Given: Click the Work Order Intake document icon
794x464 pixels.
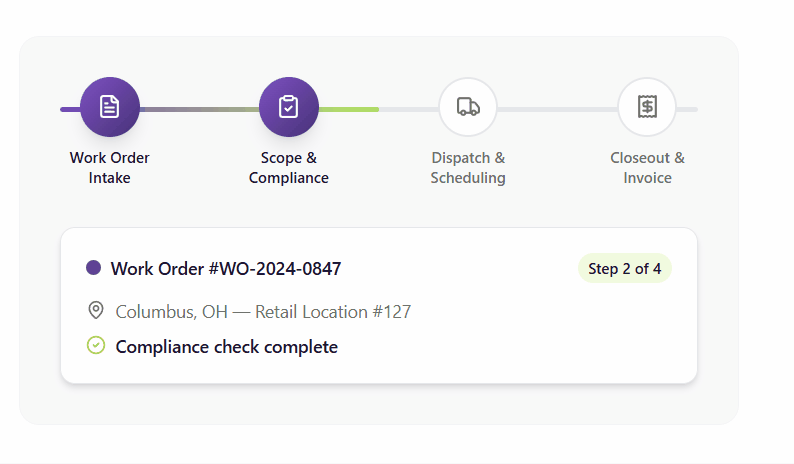Looking at the screenshot, I should (110, 107).
